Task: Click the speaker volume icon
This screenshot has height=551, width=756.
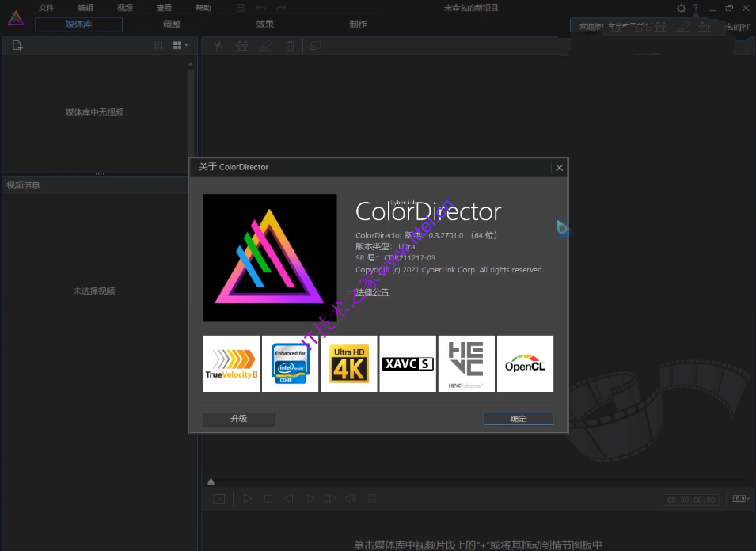Action: pos(351,499)
